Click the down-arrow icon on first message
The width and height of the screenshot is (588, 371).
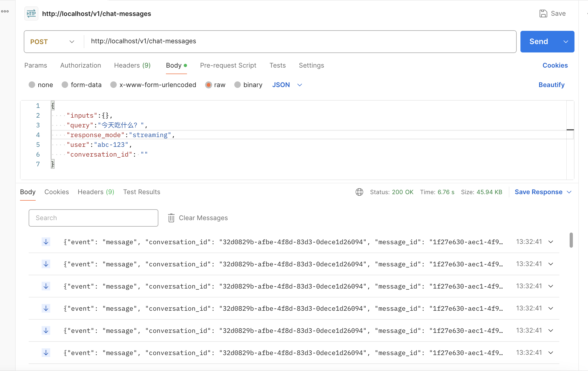(x=46, y=242)
